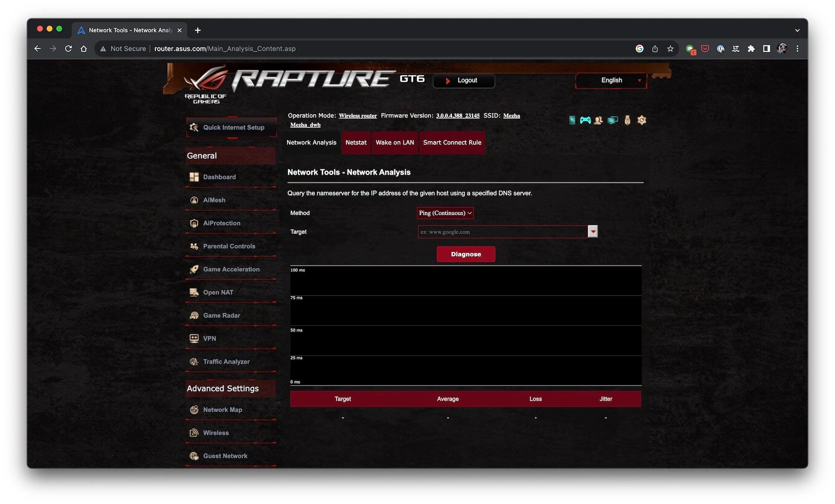Open the LanguageTool extension icon
Image resolution: width=835 pixels, height=504 pixels.
736,49
